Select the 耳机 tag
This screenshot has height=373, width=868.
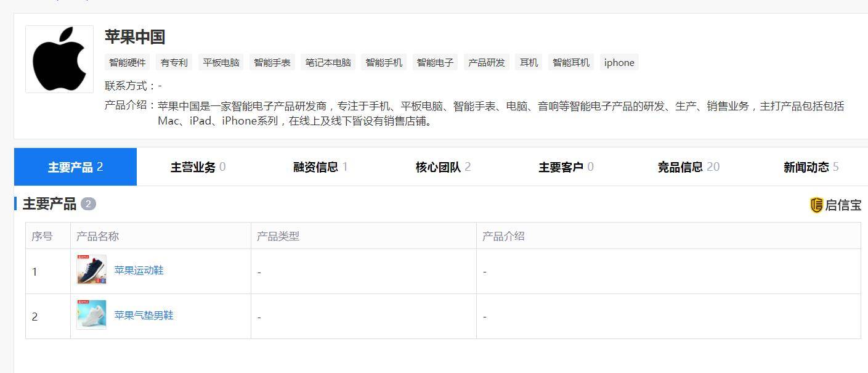click(x=529, y=62)
